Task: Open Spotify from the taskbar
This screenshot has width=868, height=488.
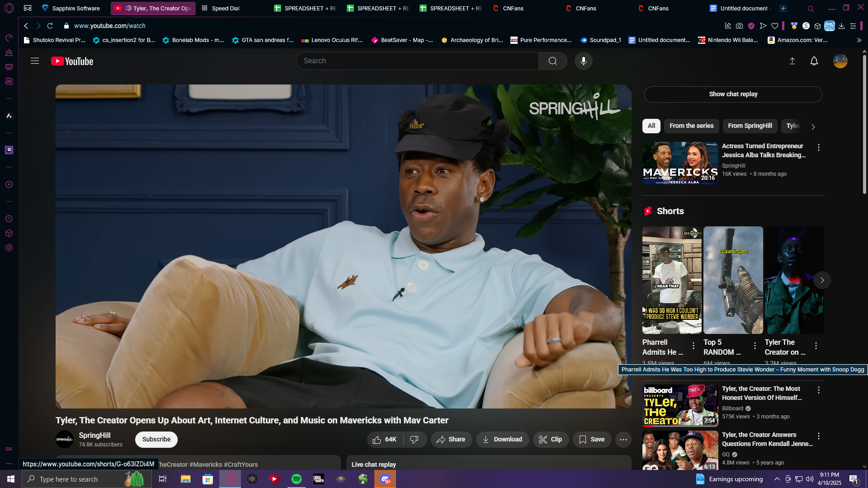Action: click(x=297, y=479)
